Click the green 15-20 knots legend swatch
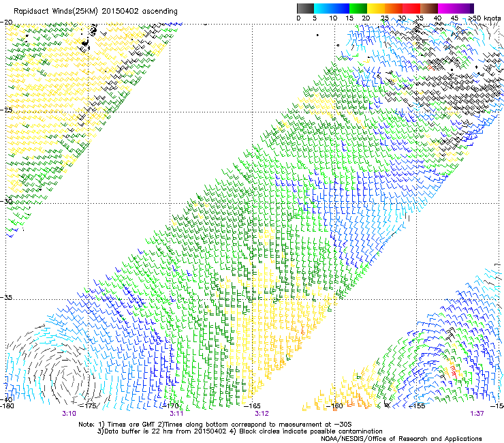 click(358, 8)
